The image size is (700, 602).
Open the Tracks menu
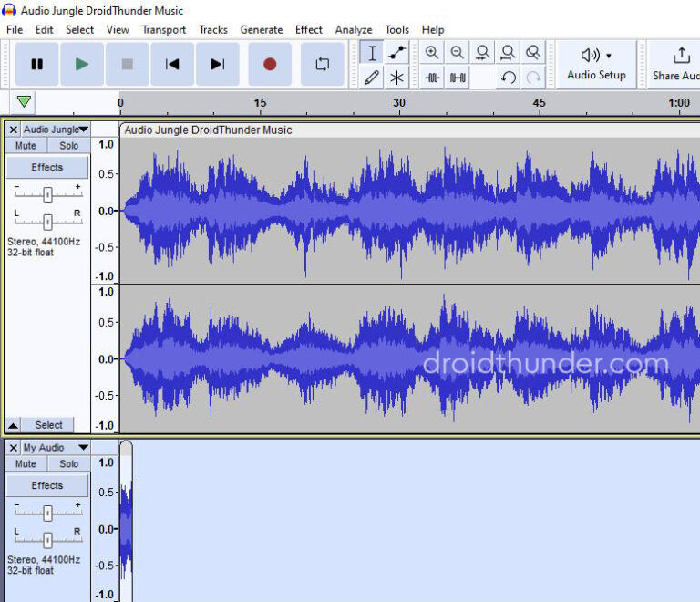pyautogui.click(x=213, y=30)
